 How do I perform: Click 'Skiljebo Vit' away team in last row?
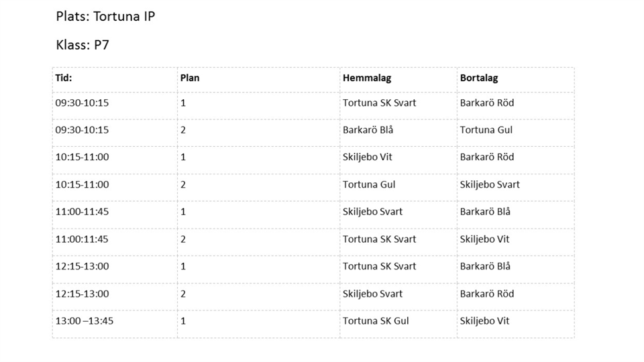(484, 320)
